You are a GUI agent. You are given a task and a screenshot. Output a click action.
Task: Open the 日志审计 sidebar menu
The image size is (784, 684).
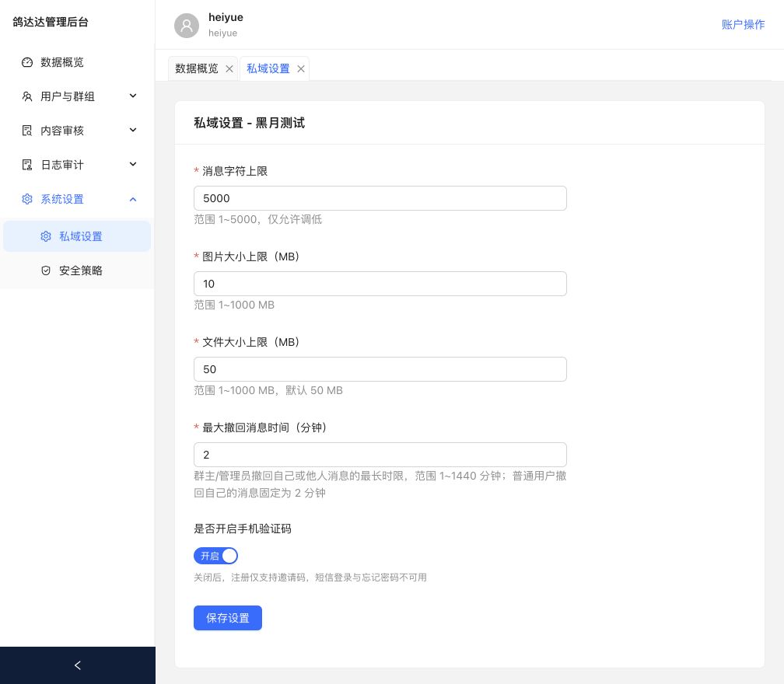78,165
